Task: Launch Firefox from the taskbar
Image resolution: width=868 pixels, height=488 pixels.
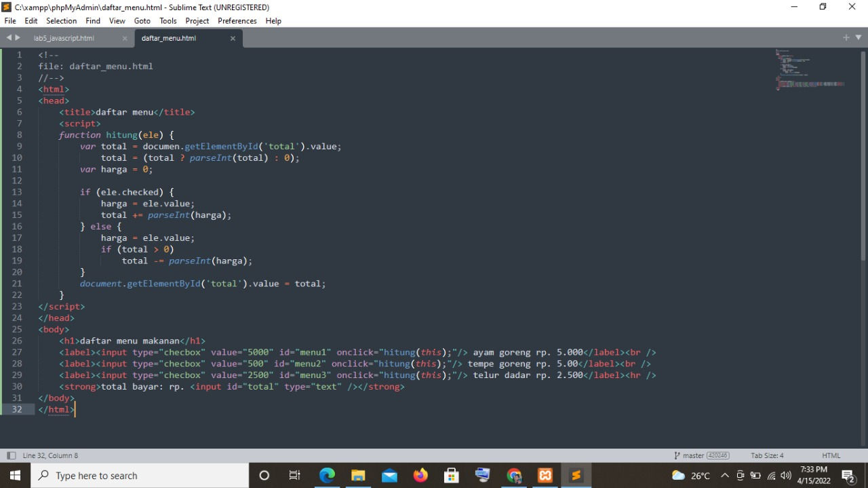Action: click(420, 475)
